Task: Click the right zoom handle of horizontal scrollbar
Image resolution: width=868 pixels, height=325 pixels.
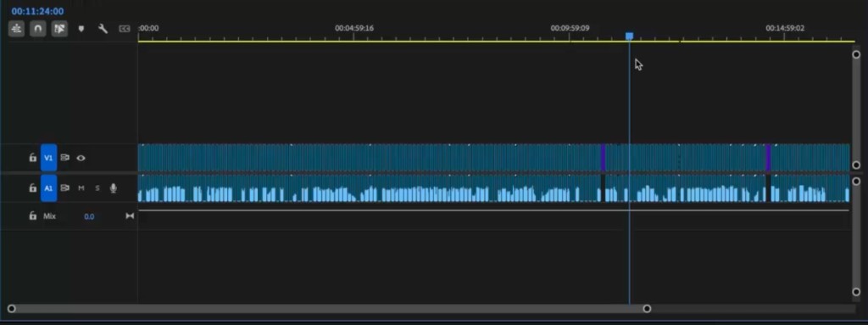Action: (x=647, y=308)
